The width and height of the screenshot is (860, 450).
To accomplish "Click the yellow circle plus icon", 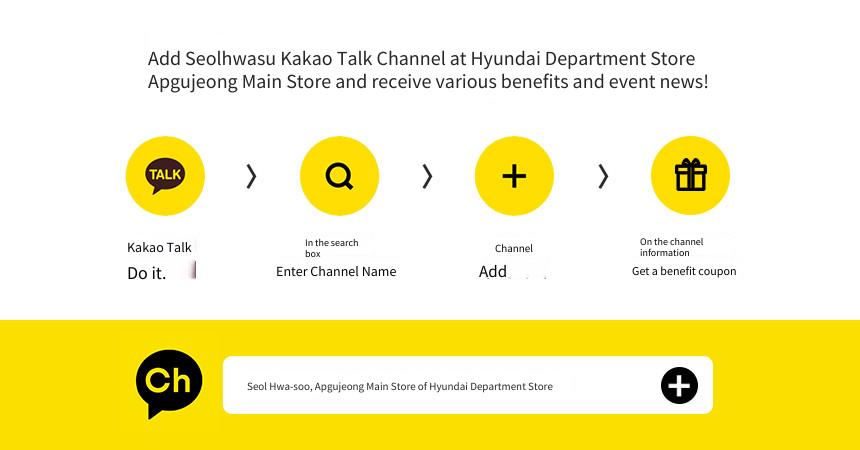I will pyautogui.click(x=514, y=176).
